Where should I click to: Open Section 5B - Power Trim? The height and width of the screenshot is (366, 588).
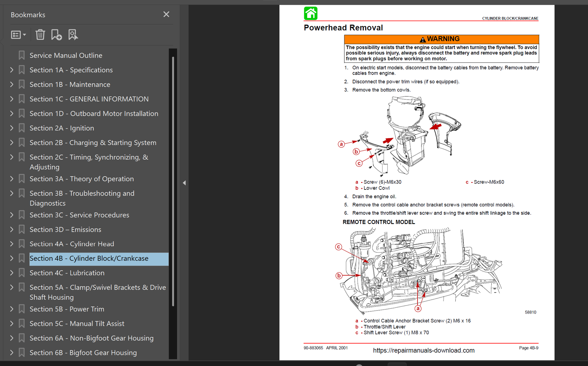pyautogui.click(x=67, y=309)
